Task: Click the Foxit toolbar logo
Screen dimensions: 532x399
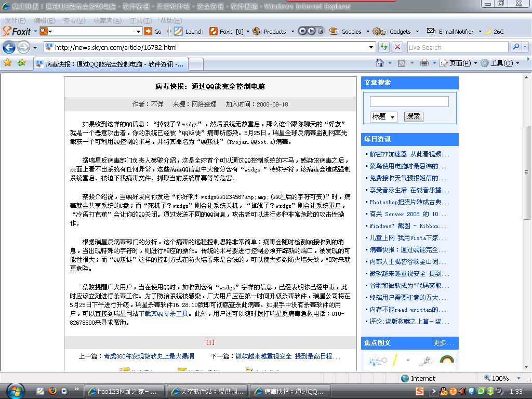Action: point(16,32)
